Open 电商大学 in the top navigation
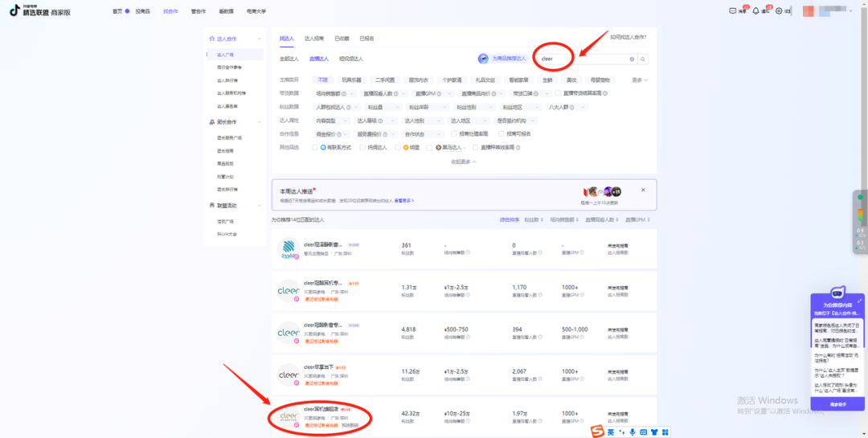The width and height of the screenshot is (868, 438). (x=256, y=11)
